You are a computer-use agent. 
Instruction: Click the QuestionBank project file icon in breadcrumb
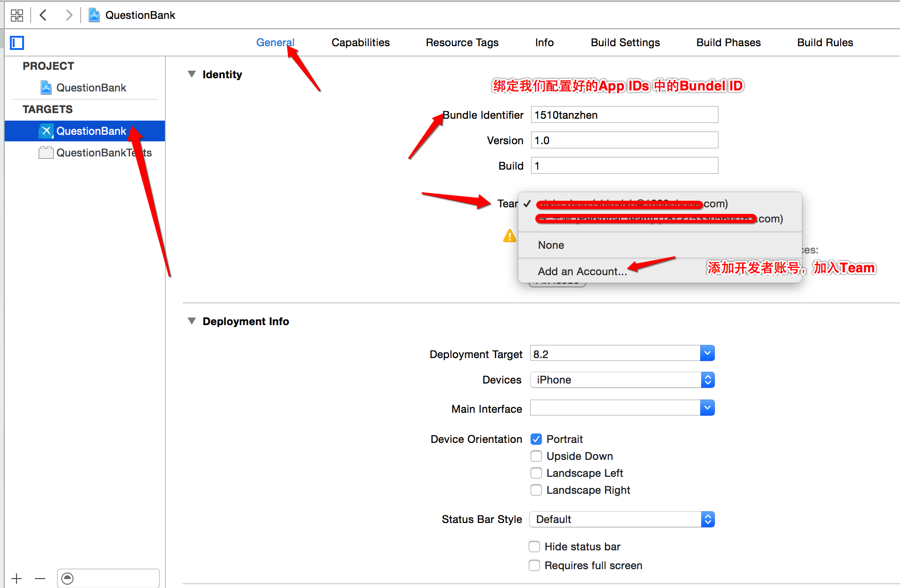coord(94,15)
